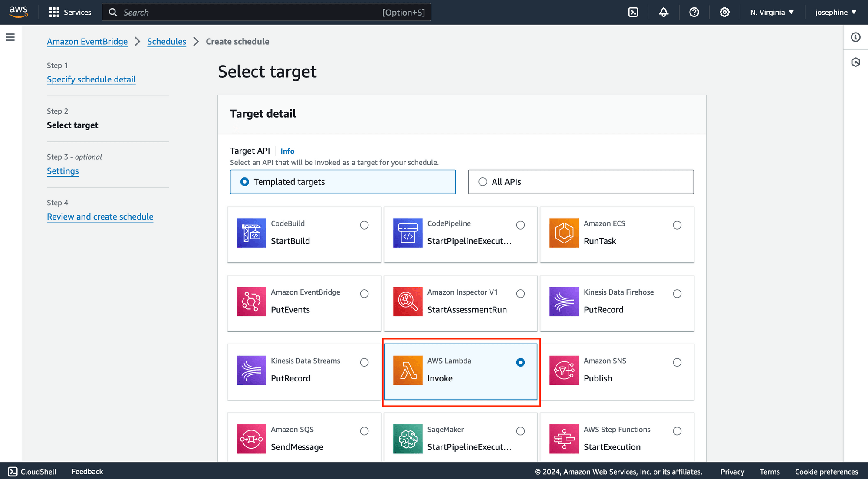Toggle the left hamburger navigation menu
868x479 pixels.
pos(10,37)
